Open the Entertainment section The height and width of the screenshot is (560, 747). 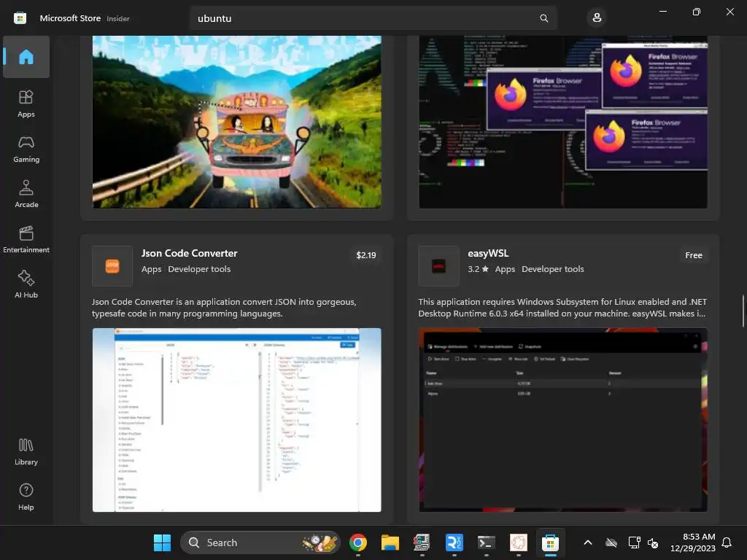tap(26, 239)
